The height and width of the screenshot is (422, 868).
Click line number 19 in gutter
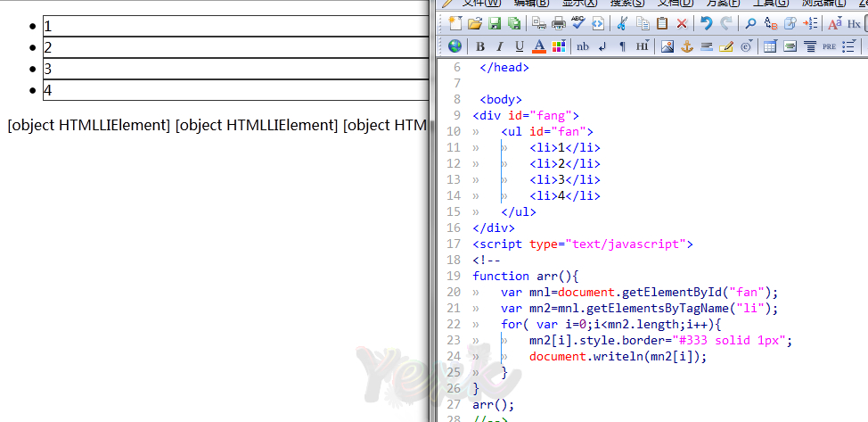[x=454, y=276]
